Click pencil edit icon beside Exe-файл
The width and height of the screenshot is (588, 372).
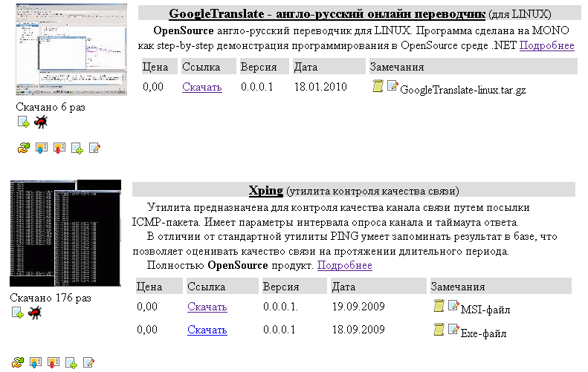[453, 329]
